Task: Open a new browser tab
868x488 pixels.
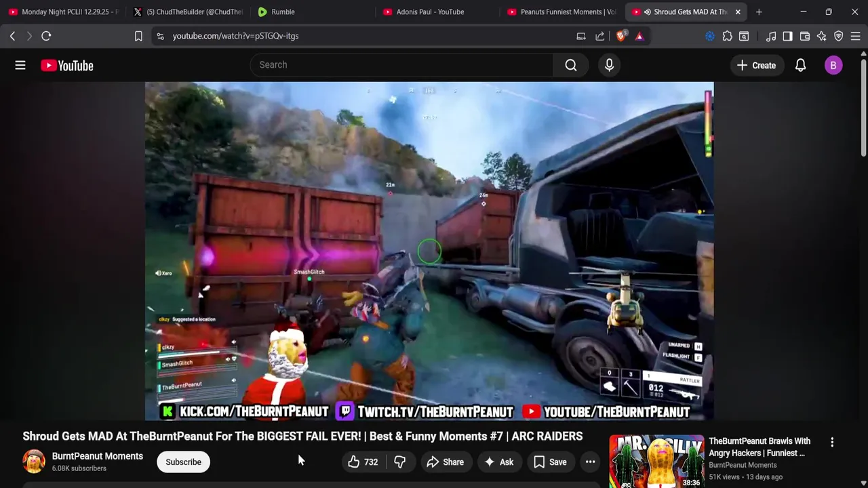Action: click(759, 12)
